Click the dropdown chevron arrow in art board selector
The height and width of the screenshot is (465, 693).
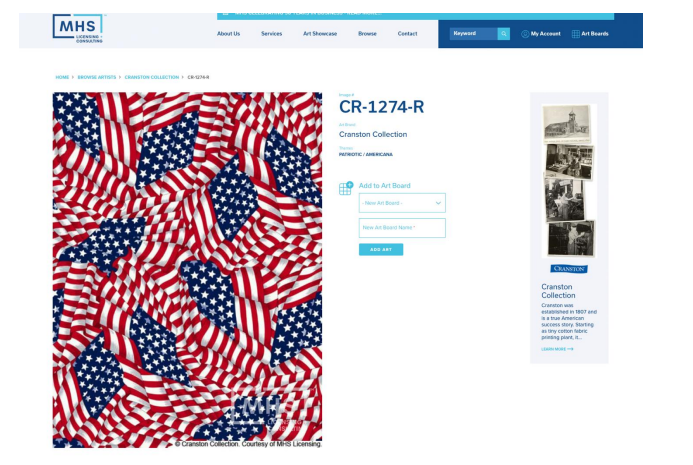438,203
